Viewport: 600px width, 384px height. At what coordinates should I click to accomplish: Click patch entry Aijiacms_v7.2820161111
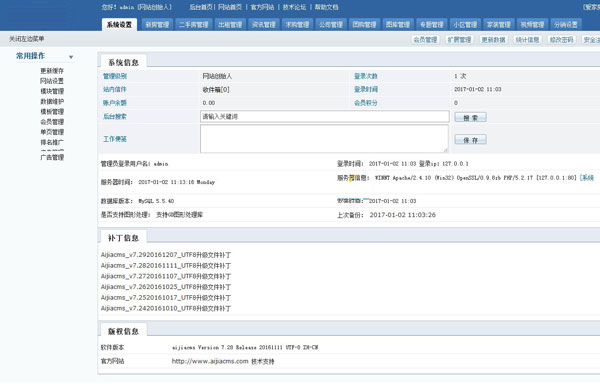coord(166,265)
